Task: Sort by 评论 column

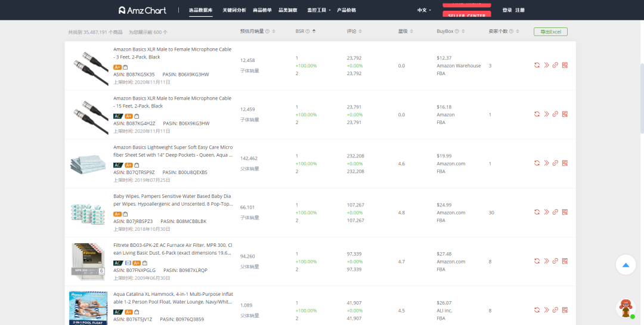Action: point(360,31)
